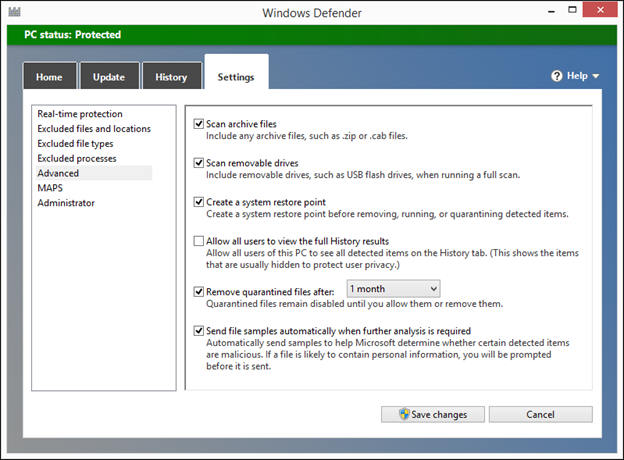The image size is (624, 460).
Task: Uncheck Send file samples automatically checkbox
Action: [199, 331]
